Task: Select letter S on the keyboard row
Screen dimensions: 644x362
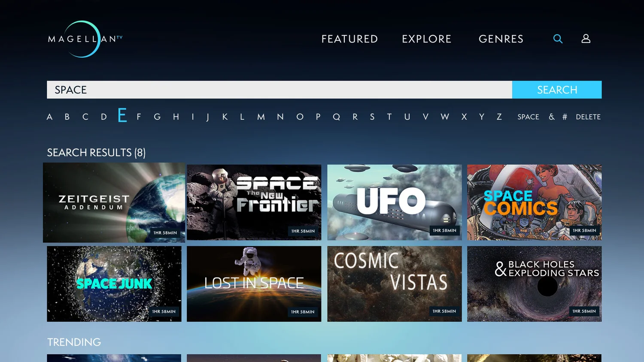Action: coord(372,117)
